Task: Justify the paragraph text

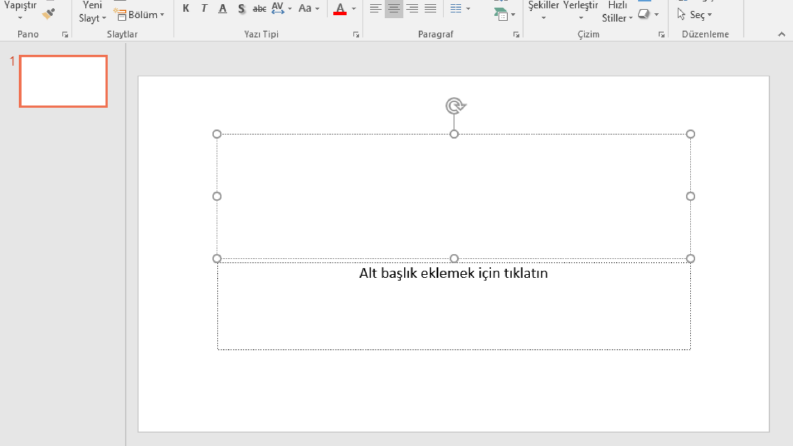Action: click(x=430, y=9)
